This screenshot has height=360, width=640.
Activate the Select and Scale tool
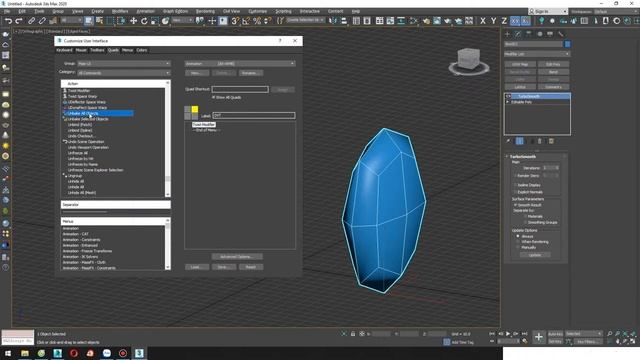pyautogui.click(x=155, y=21)
